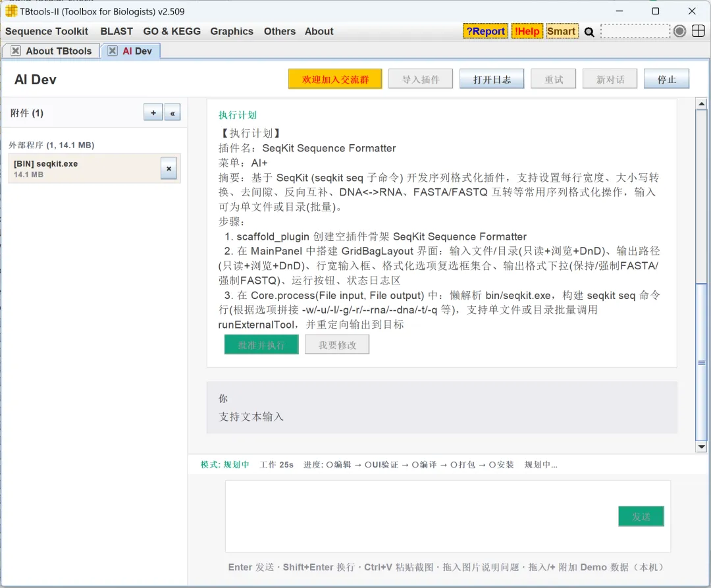Click the chat vertical scrollbar thumb
This screenshot has height=588, width=711.
[x=701, y=361]
